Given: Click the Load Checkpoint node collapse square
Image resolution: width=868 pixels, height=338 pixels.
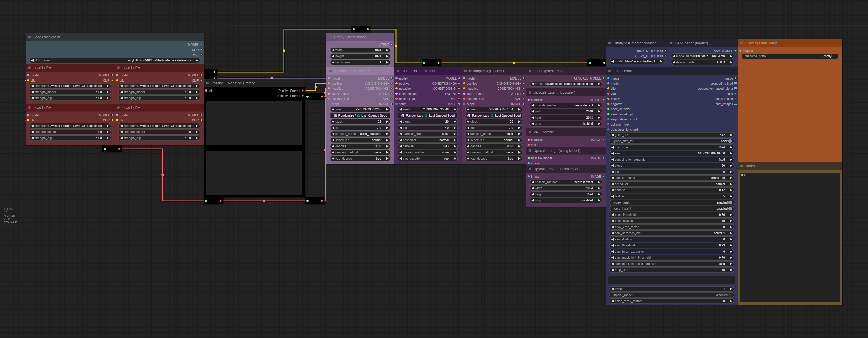Looking at the screenshot, I should click(30, 37).
